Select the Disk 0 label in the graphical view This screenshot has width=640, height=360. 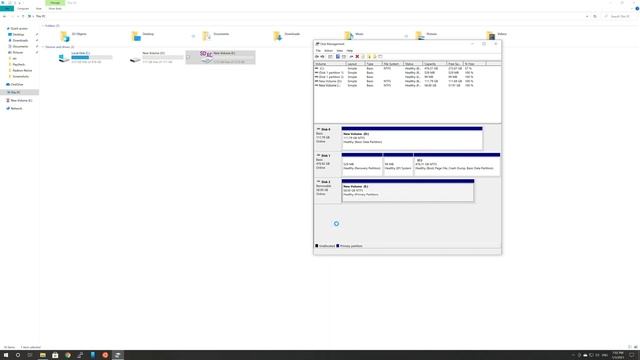click(327, 138)
